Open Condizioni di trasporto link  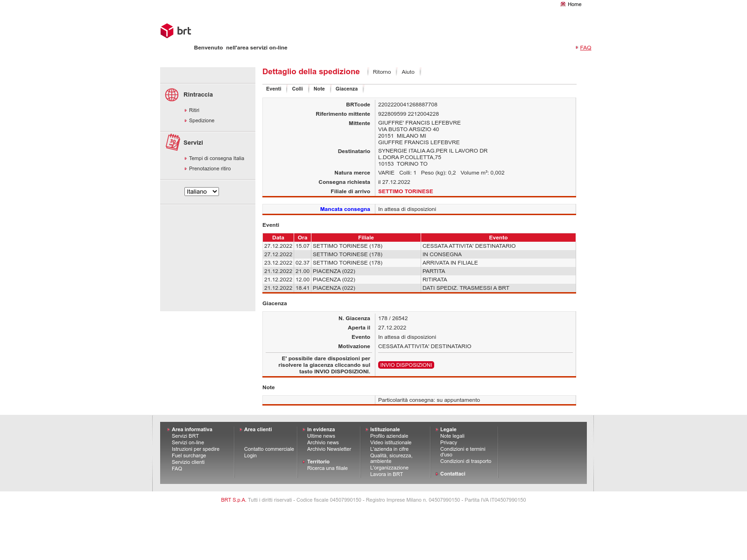pyautogui.click(x=465, y=461)
